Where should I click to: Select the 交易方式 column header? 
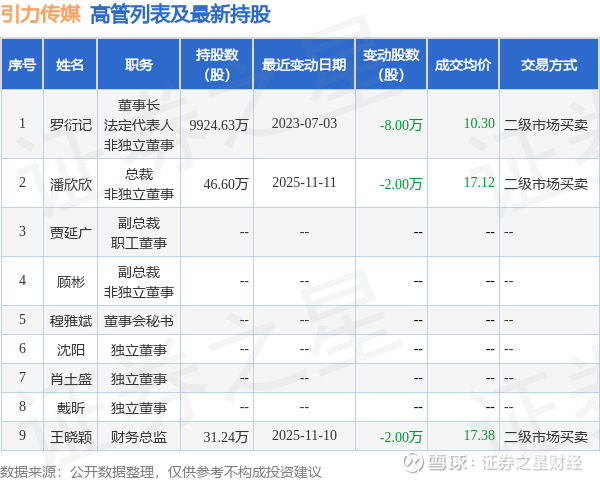tap(549, 65)
